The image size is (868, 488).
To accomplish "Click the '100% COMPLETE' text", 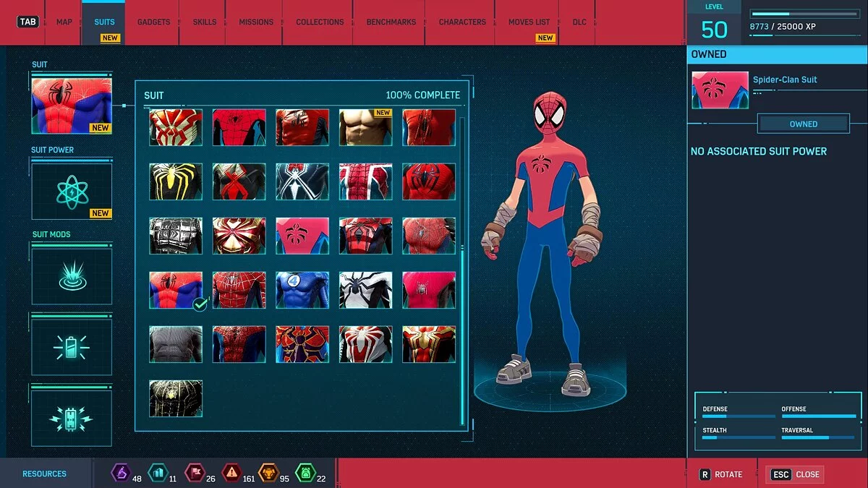I will coord(422,95).
